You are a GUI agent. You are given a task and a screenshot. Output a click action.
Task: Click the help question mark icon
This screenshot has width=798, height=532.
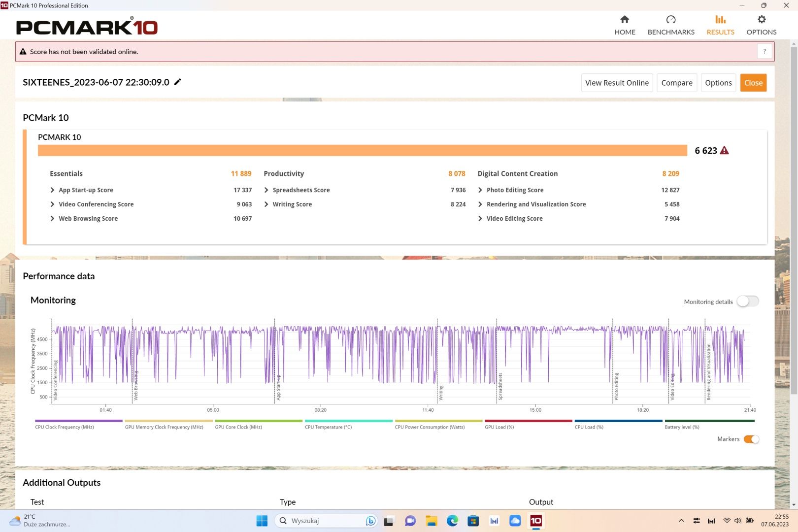[x=765, y=51]
